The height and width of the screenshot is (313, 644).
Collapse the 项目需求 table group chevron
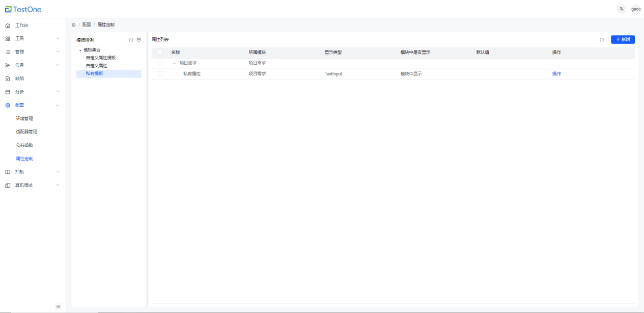click(175, 63)
